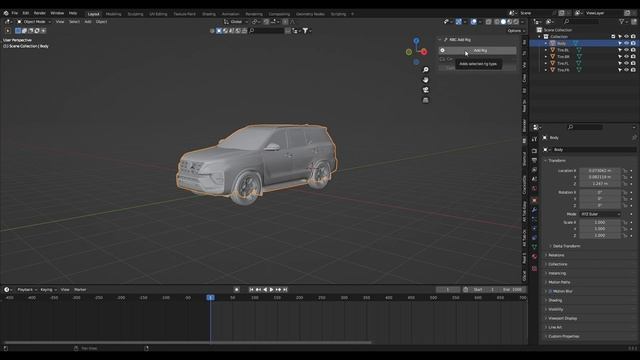Toggle render camera icon for Collection
The width and height of the screenshot is (640, 360).
633,37
